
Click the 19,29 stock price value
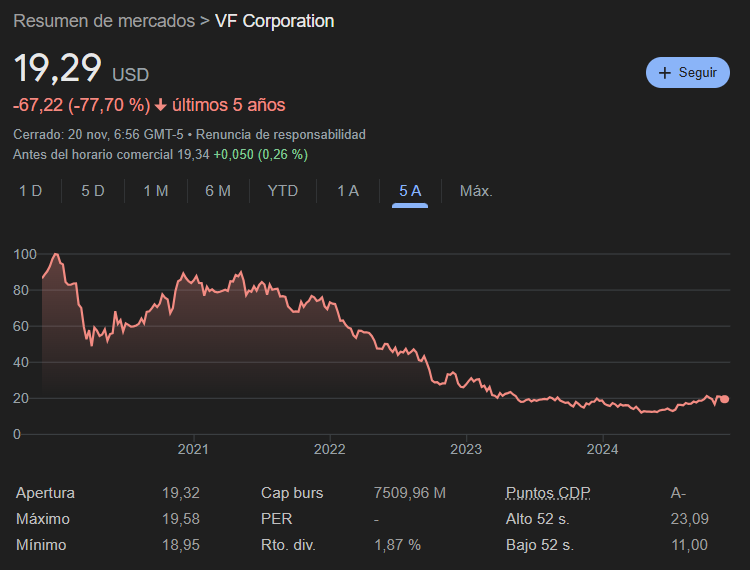pyautogui.click(x=58, y=69)
